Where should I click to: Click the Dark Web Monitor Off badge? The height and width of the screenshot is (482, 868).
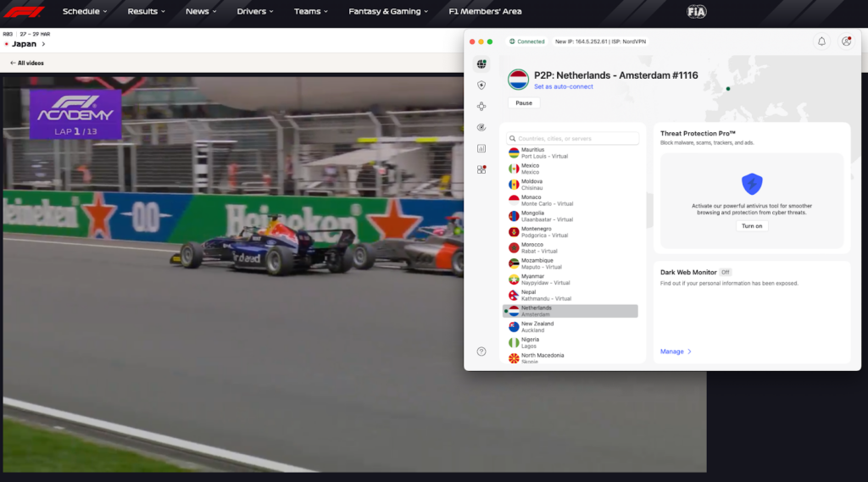pos(726,272)
